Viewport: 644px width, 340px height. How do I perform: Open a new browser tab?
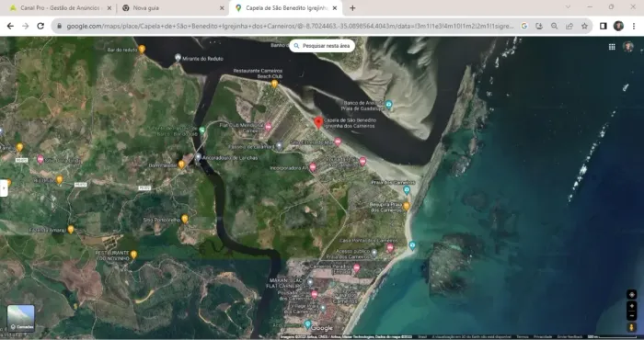352,7
